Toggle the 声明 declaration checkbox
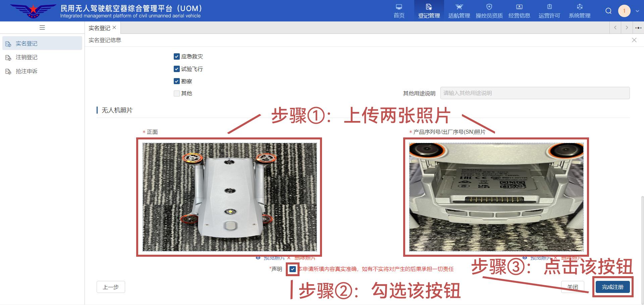 pyautogui.click(x=292, y=269)
